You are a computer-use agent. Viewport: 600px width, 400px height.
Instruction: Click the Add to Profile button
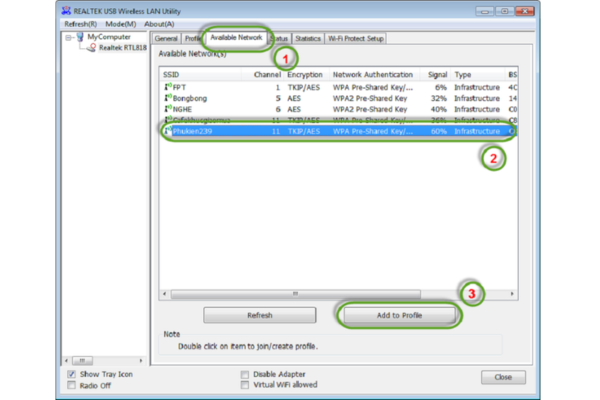click(399, 315)
